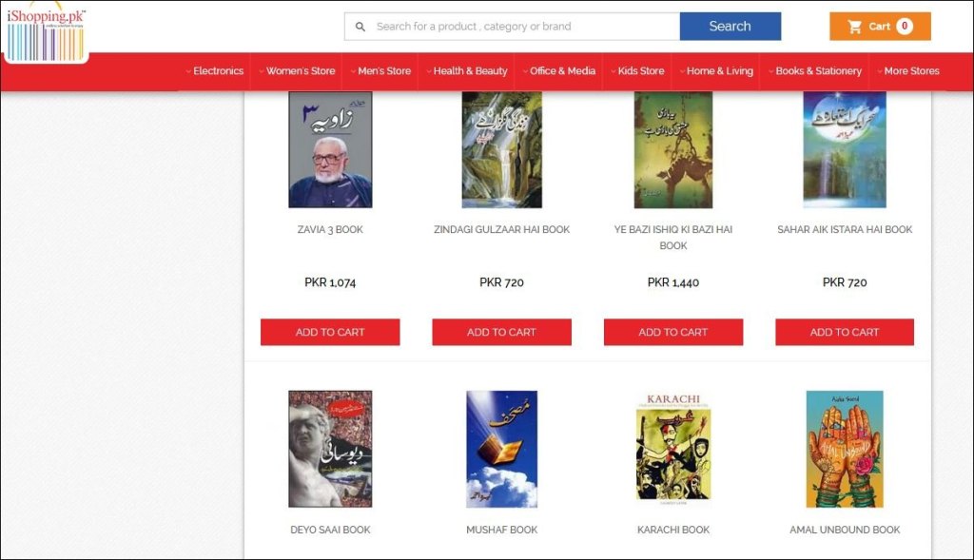Click the iShopping.pk logo
The image size is (974, 560).
pyautogui.click(x=46, y=32)
